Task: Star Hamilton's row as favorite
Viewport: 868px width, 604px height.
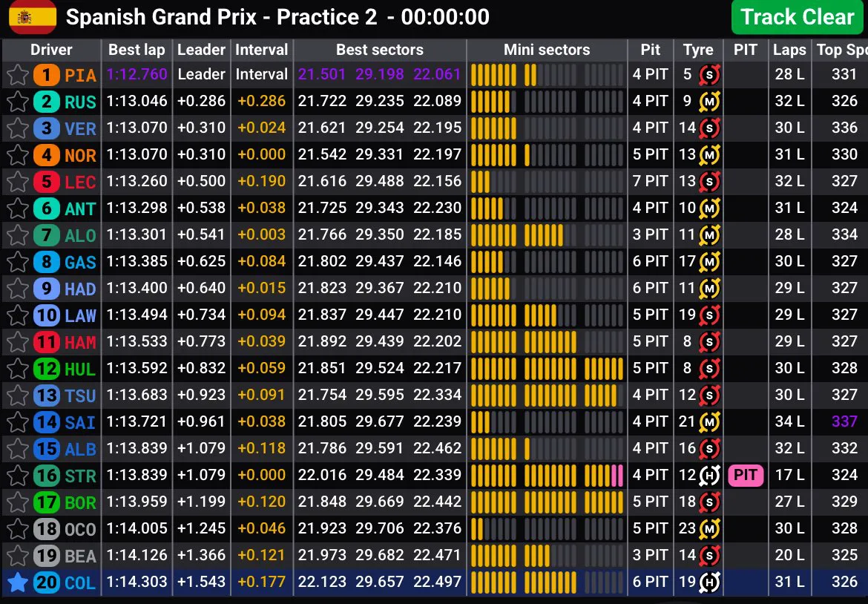Action: click(x=16, y=341)
